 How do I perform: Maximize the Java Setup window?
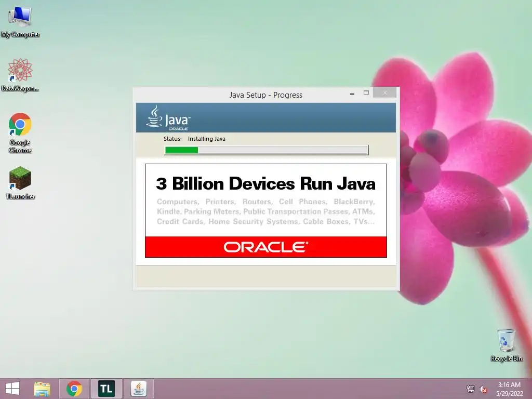point(366,92)
